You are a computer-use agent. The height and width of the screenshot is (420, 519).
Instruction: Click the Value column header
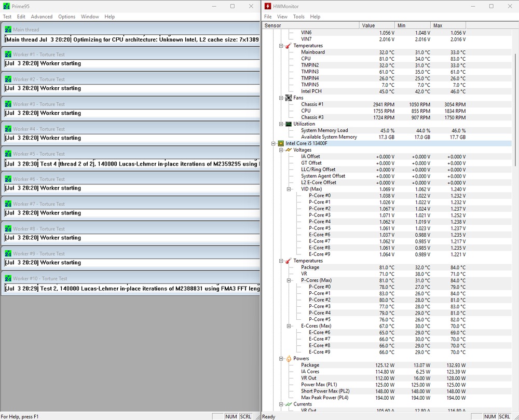377,25
